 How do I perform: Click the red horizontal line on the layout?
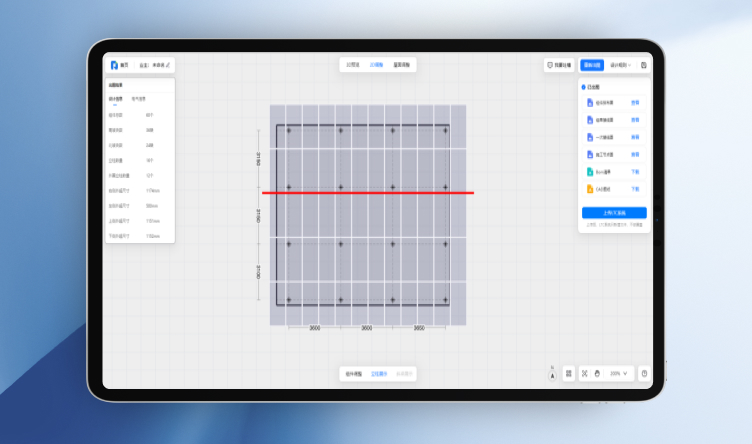point(367,192)
